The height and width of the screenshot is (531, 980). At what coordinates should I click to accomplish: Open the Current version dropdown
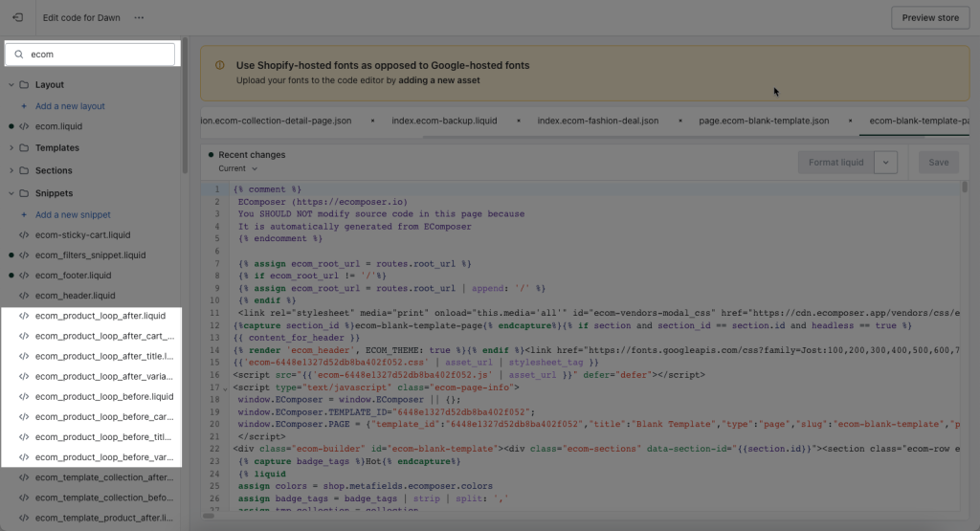coord(237,168)
